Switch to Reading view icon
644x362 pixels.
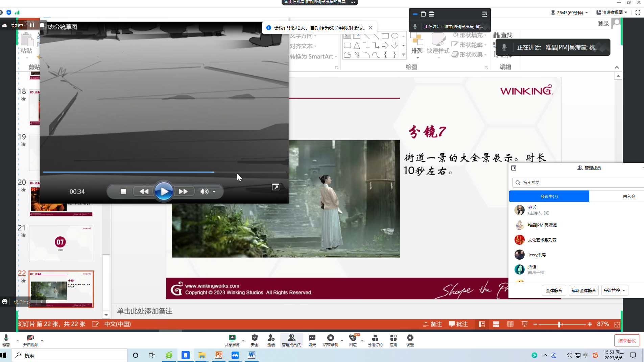[x=510, y=324]
